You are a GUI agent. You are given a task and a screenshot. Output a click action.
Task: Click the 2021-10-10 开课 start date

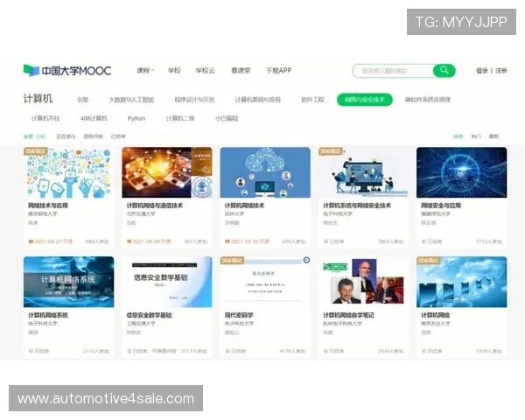click(250, 241)
